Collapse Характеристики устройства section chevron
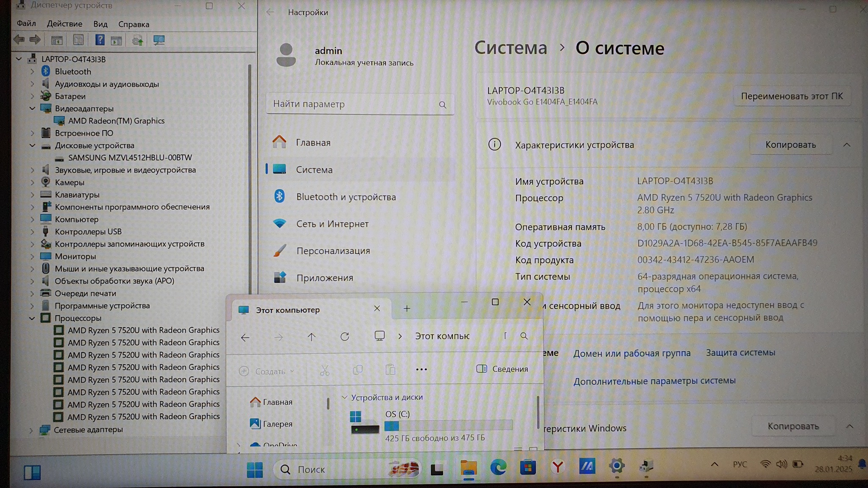 point(846,145)
